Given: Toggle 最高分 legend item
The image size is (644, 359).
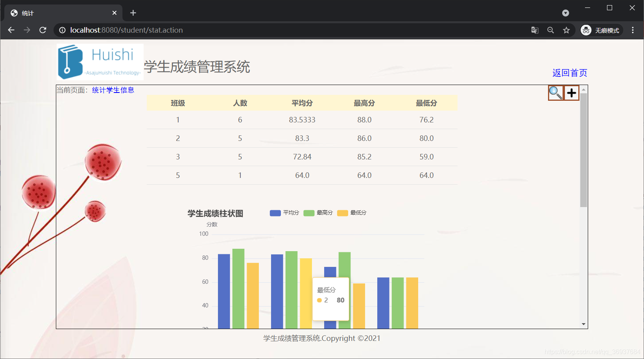Looking at the screenshot, I should 318,213.
